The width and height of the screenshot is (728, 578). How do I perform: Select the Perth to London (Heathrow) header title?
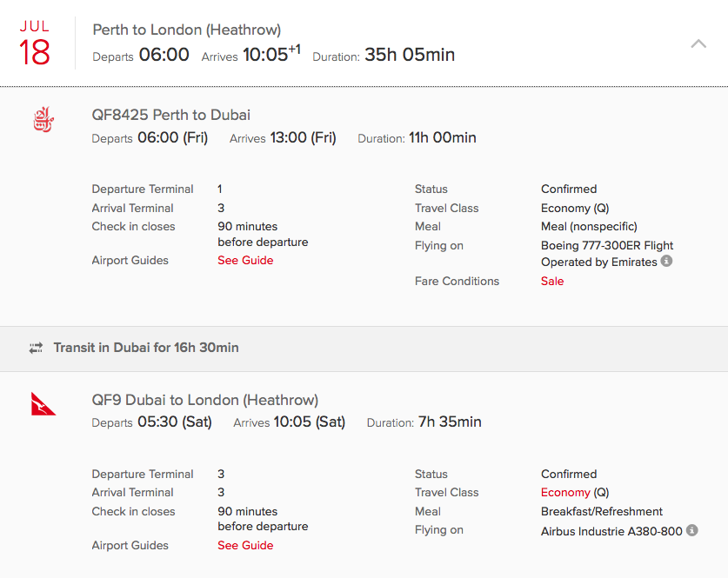pos(187,30)
